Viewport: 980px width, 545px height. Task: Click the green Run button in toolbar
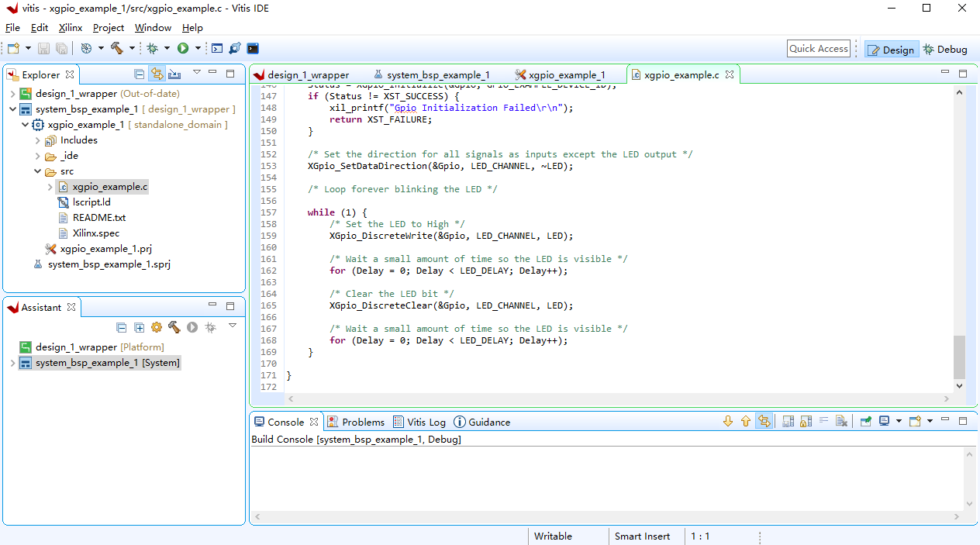(183, 48)
